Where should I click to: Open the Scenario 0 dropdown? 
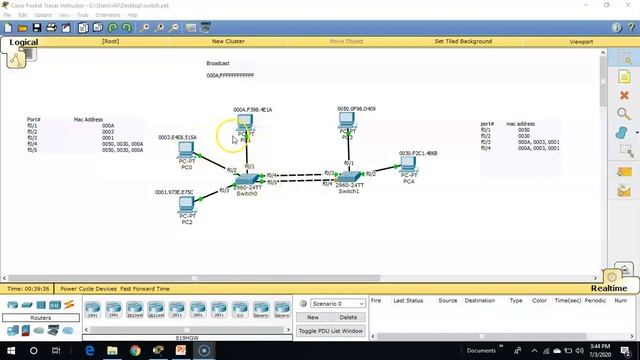pos(338,304)
